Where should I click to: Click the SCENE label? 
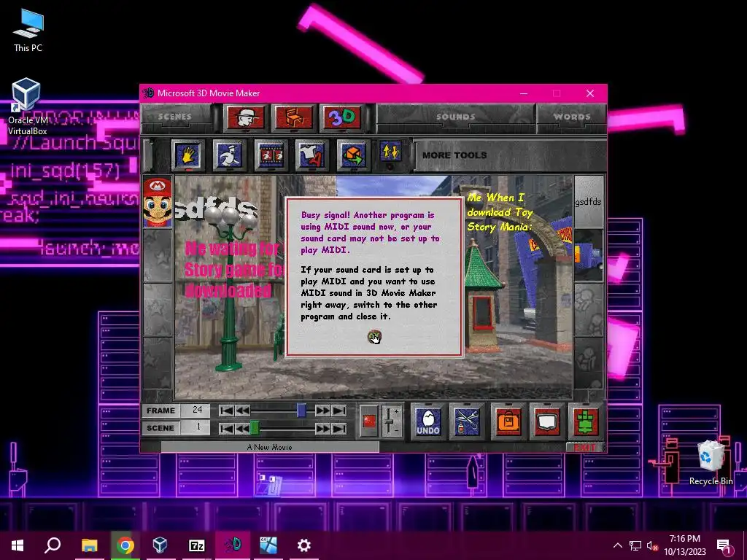pyautogui.click(x=161, y=427)
